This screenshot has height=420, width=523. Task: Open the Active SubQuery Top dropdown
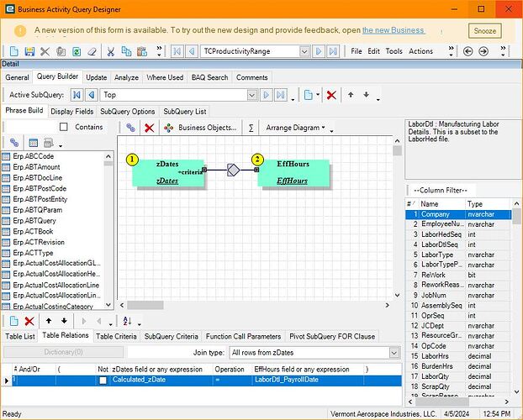pyautogui.click(x=251, y=95)
